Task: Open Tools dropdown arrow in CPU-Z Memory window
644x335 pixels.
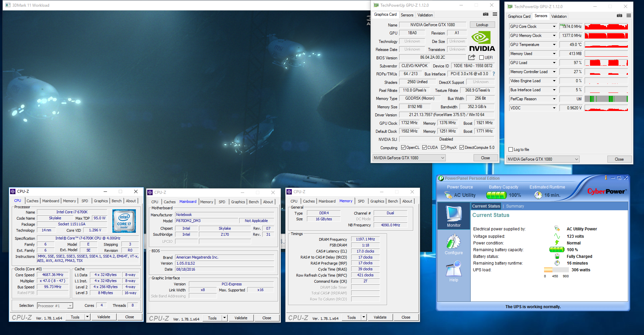Action: pos(364,317)
